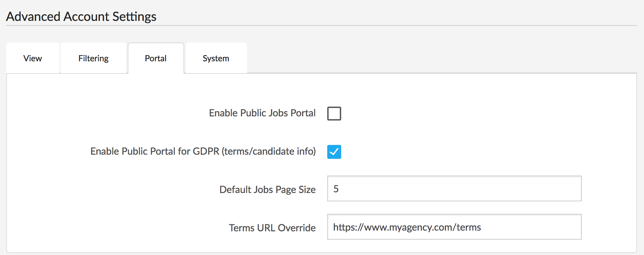Click the Advanced Account Settings heading
The height and width of the screenshot is (255, 644).
tap(81, 16)
